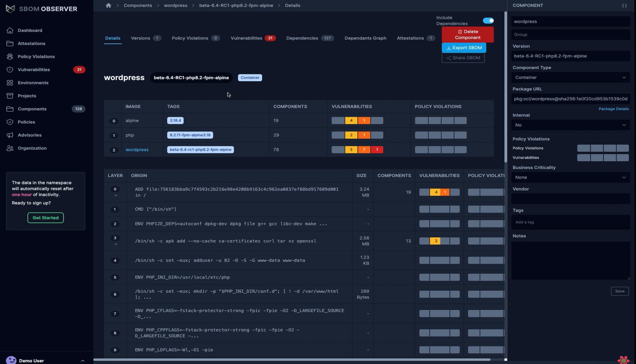The height and width of the screenshot is (364, 636).
Task: Open Advisories from the sidebar
Action: pos(30,135)
